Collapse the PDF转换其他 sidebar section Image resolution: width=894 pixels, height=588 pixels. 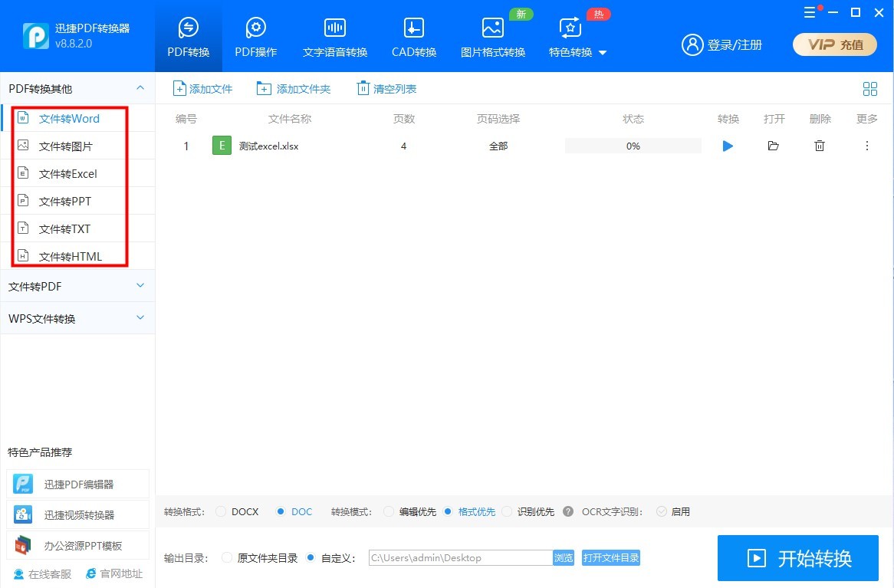[140, 87]
